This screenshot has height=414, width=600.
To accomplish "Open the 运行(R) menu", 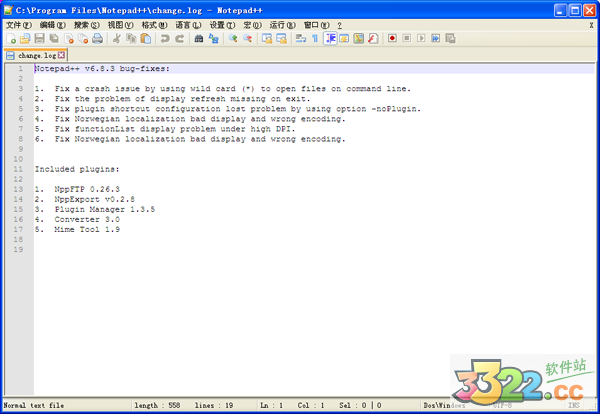I will 282,25.
